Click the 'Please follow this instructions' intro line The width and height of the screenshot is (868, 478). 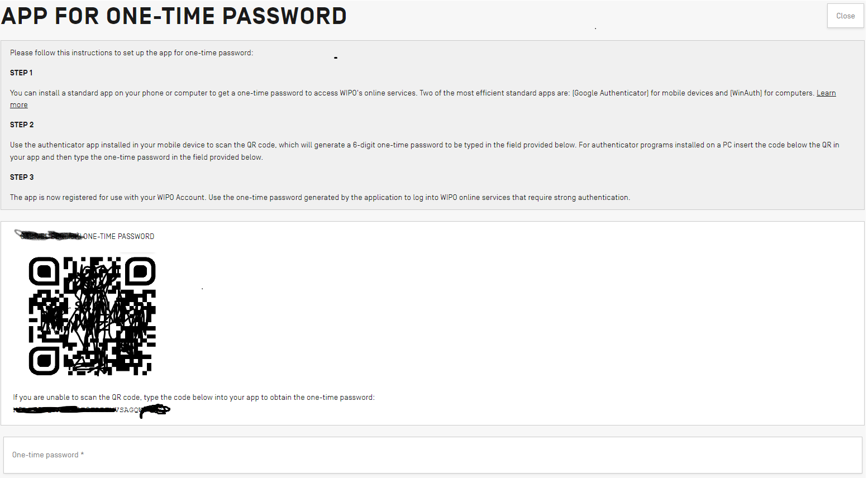[x=131, y=53]
